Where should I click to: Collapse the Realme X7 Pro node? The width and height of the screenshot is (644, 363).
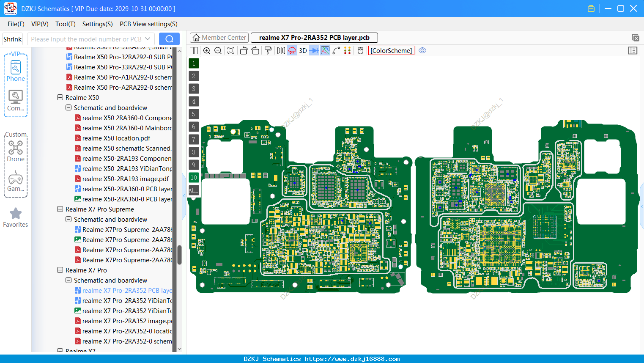click(x=60, y=270)
